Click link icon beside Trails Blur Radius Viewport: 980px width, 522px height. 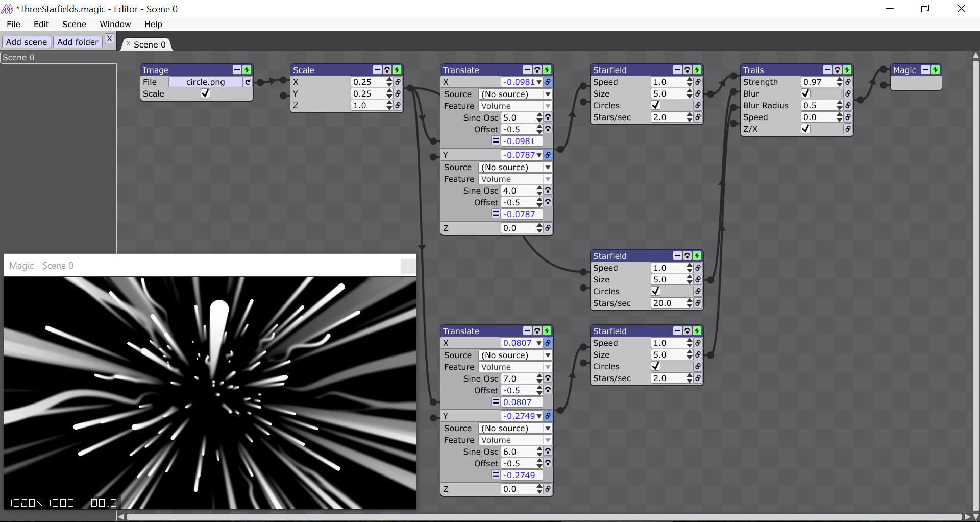click(848, 105)
